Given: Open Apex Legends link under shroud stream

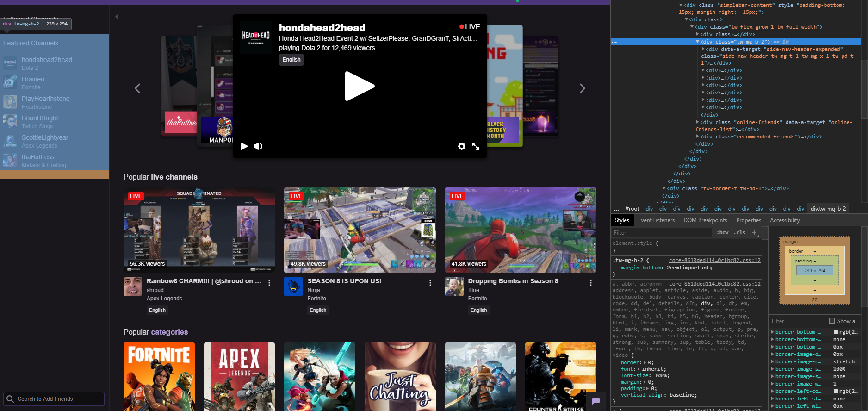Looking at the screenshot, I should (x=164, y=299).
